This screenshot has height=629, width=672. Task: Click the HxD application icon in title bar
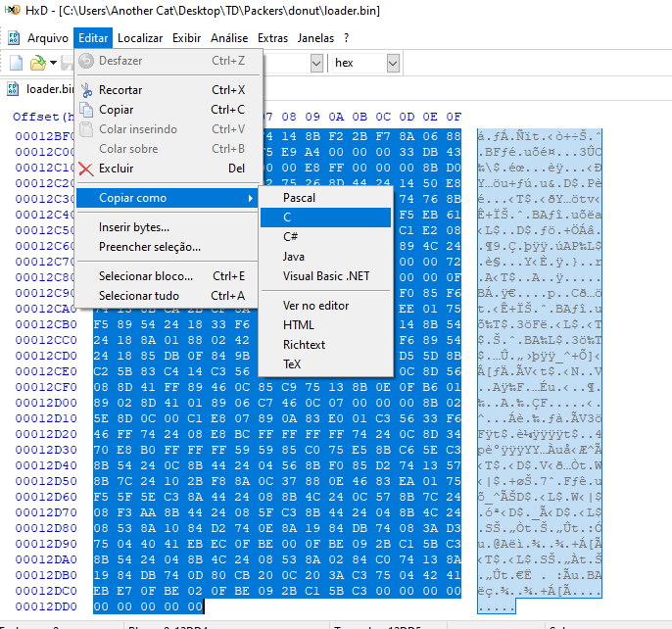pos(12,10)
